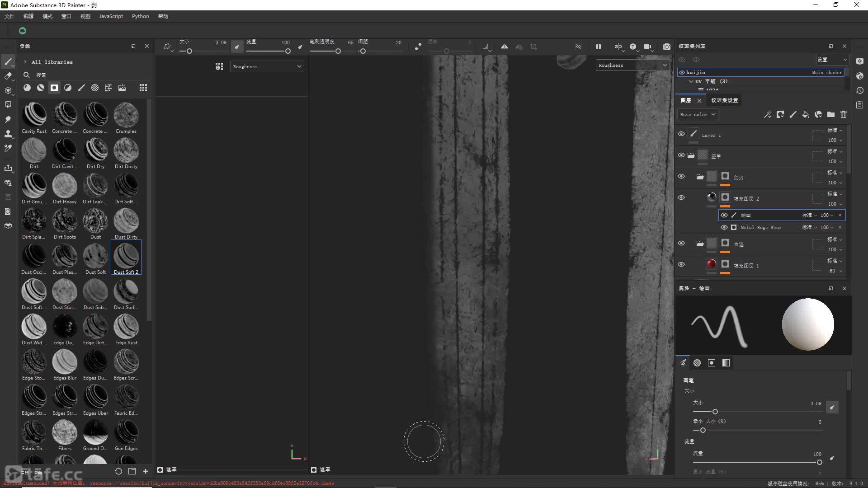Select the Eraser tool in left toolbar
Image resolution: width=868 pixels, height=488 pixels.
pos(8,76)
